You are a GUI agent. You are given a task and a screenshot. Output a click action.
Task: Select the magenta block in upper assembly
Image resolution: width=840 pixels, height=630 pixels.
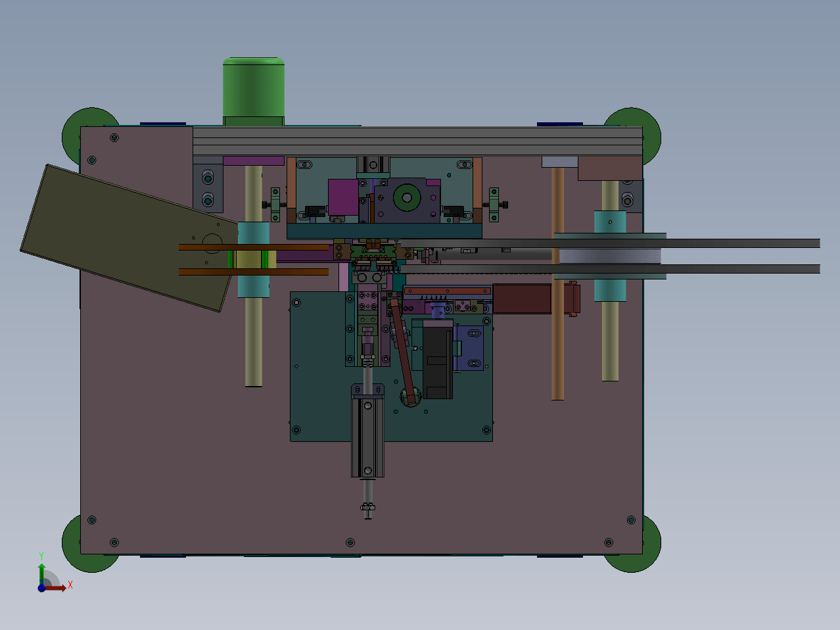343,196
